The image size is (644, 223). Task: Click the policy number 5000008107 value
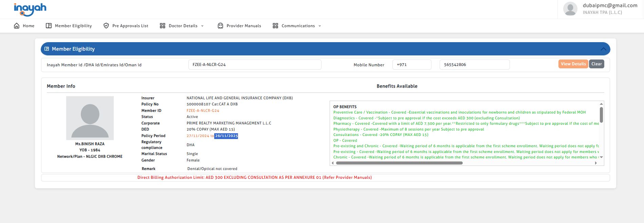coord(199,104)
